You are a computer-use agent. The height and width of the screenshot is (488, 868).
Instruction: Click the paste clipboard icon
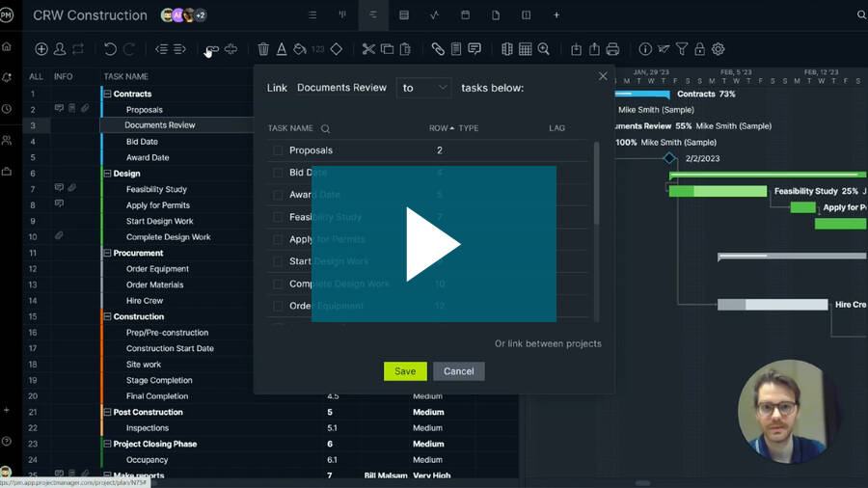[x=405, y=49]
